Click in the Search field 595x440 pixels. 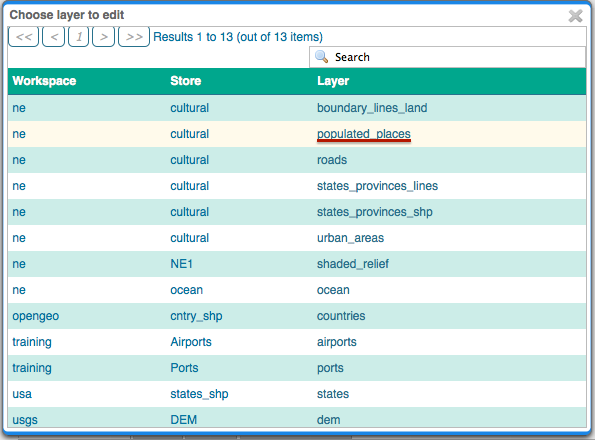tap(448, 57)
